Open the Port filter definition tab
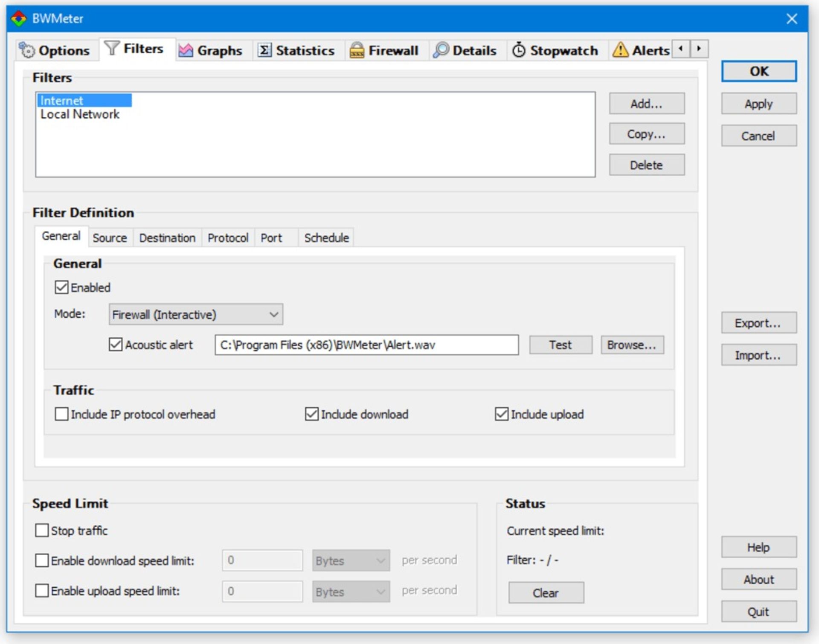Image resolution: width=819 pixels, height=644 pixels. (x=276, y=238)
